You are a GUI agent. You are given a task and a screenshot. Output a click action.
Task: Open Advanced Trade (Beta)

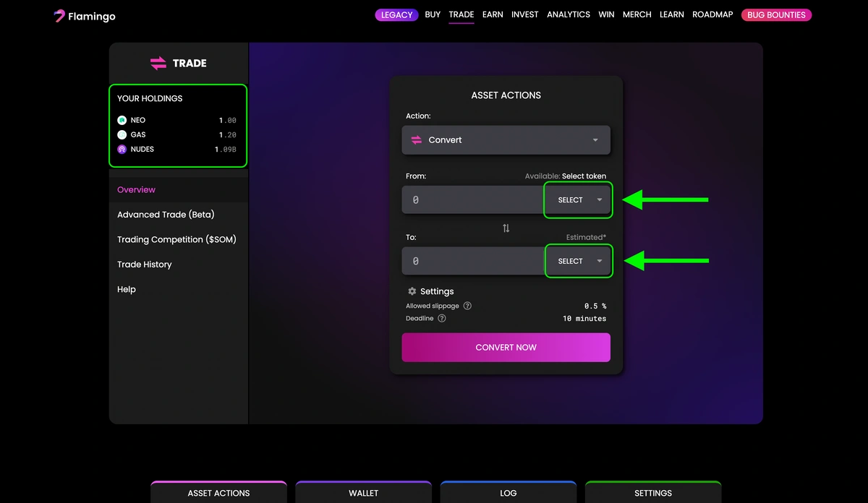(166, 215)
